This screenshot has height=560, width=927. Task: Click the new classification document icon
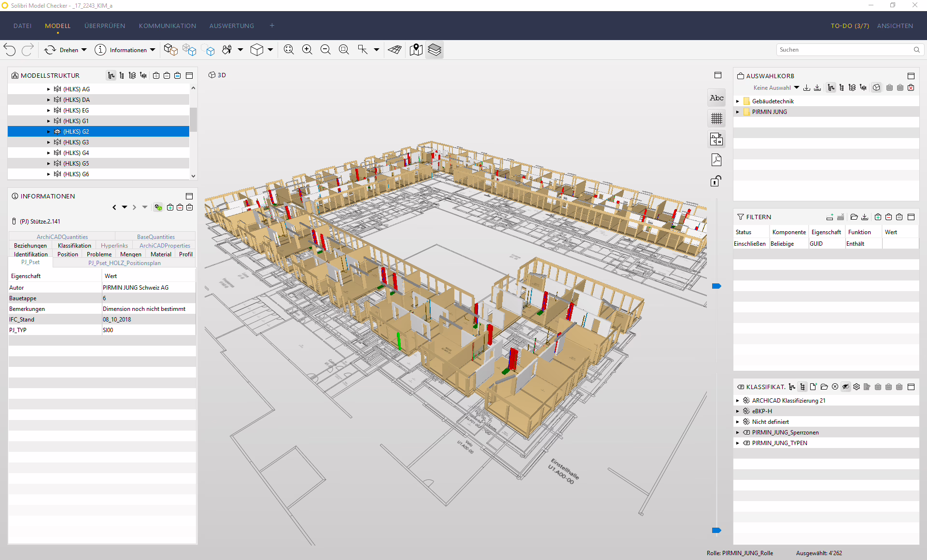[x=814, y=387]
